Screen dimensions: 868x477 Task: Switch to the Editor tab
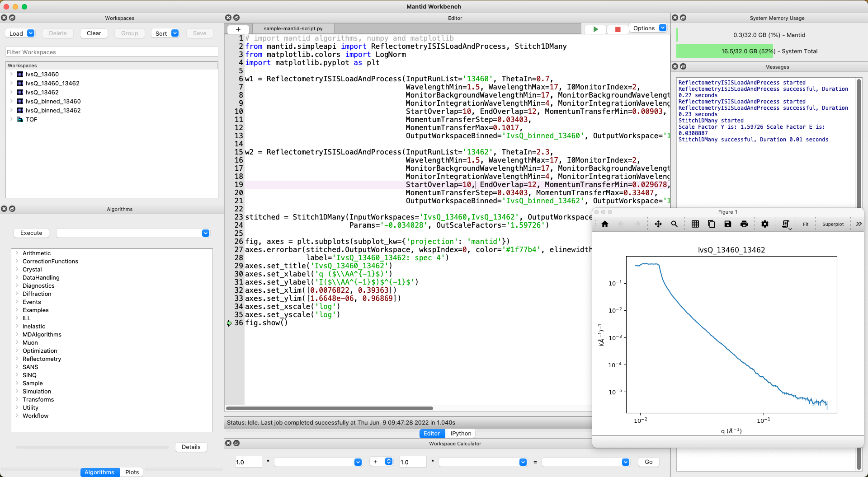[432, 433]
